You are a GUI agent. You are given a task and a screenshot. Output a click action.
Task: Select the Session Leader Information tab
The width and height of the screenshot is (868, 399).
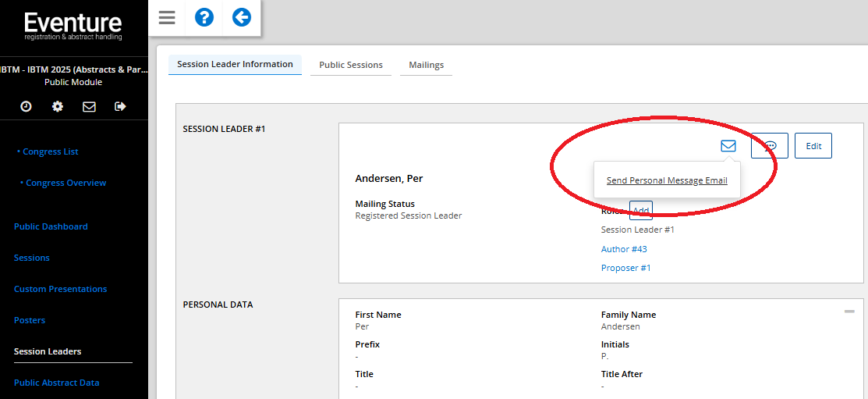click(x=235, y=64)
